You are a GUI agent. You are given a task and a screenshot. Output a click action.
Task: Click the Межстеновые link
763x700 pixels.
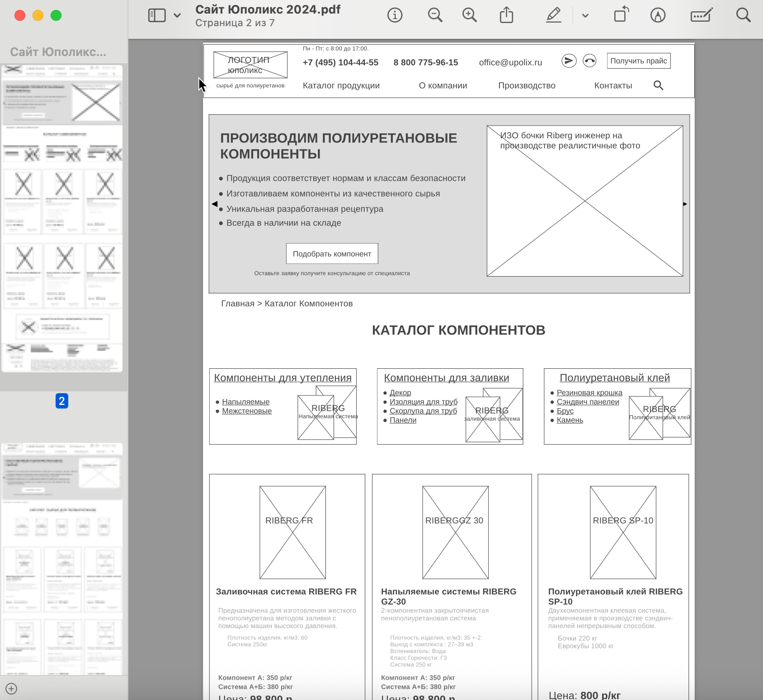click(247, 411)
